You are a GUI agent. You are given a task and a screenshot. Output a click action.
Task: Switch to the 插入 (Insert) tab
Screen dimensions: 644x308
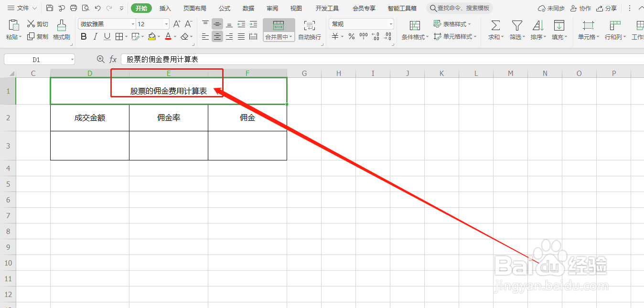165,8
